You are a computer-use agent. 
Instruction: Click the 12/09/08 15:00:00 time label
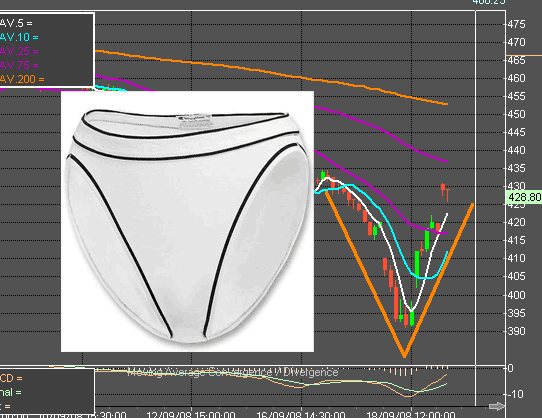pyautogui.click(x=191, y=415)
